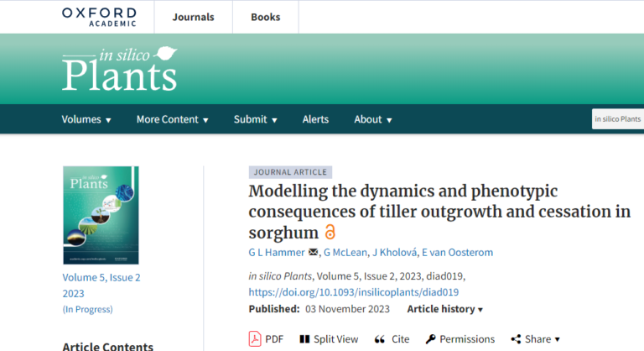
Task: Open the Journals tab
Action: tap(193, 17)
